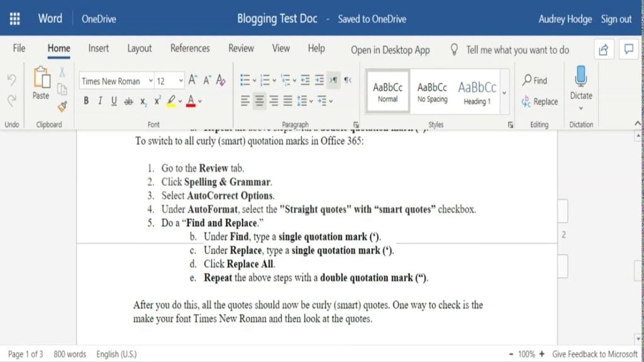
Task: Click Tell me what you want to do field
Action: tap(517, 50)
